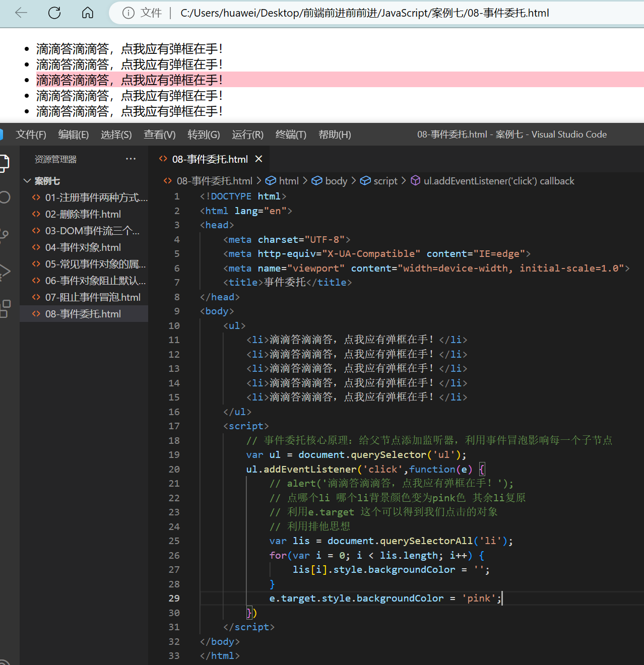This screenshot has height=665, width=644.
Task: Open file 03-DOM事件流三个
Action: (84, 231)
